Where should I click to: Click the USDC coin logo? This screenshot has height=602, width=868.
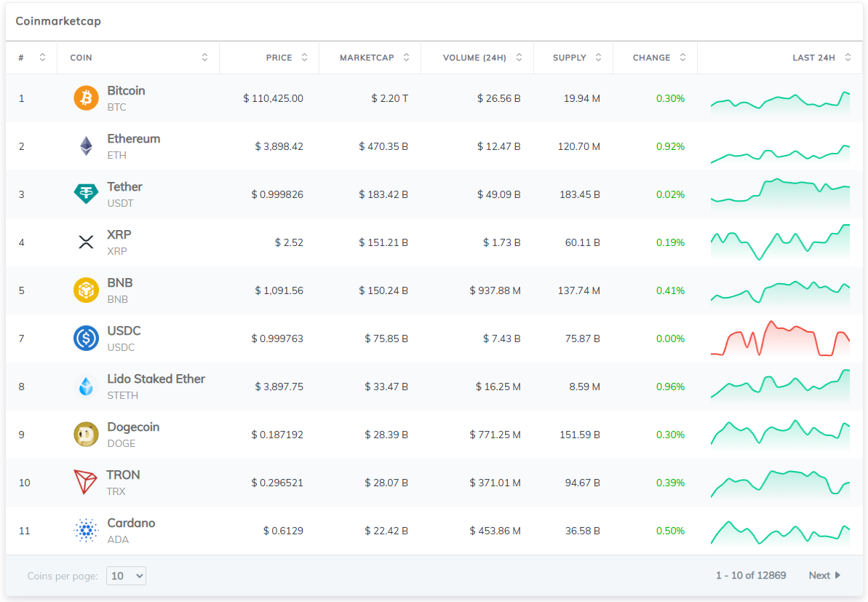(86, 338)
